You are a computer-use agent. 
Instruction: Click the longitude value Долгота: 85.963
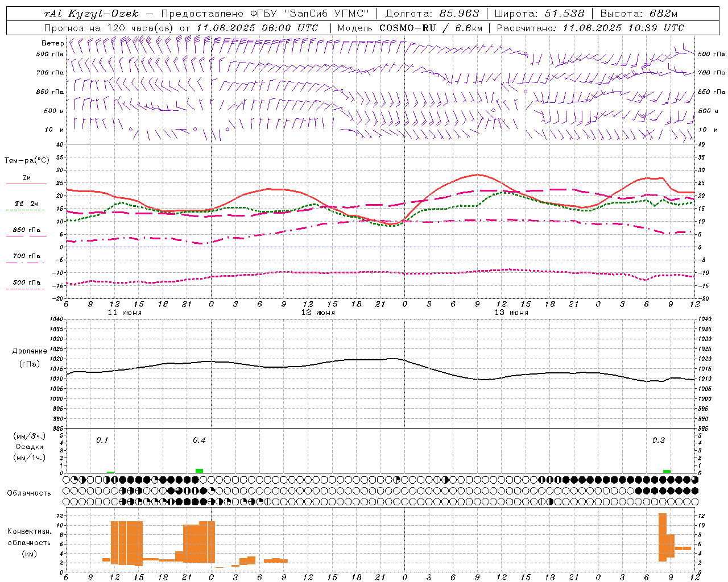click(432, 14)
